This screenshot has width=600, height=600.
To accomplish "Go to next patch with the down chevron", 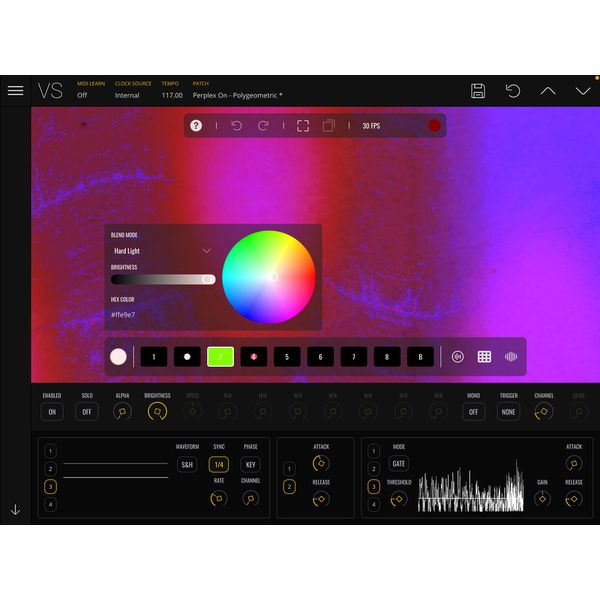I will pyautogui.click(x=583, y=91).
